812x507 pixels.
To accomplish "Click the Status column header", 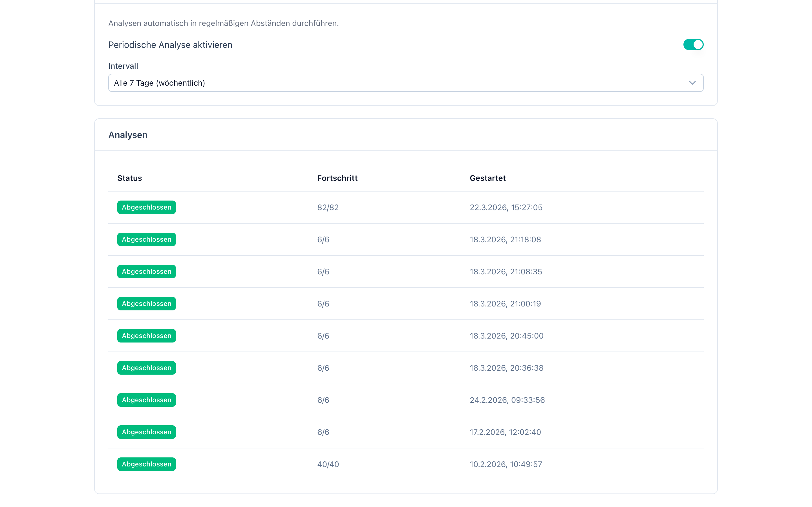I will pyautogui.click(x=129, y=178).
